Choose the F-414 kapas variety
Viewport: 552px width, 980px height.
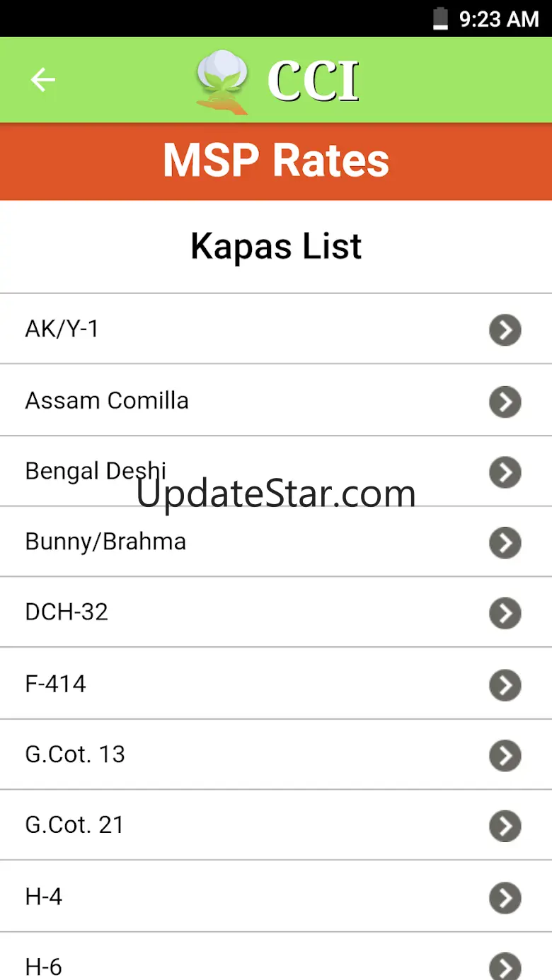(276, 684)
